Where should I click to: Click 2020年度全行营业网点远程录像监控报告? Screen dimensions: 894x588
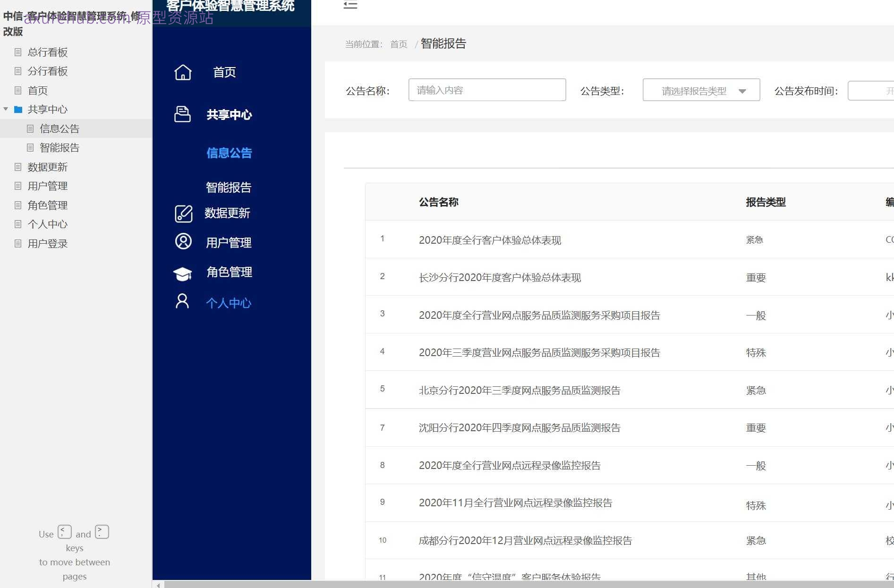point(510,466)
